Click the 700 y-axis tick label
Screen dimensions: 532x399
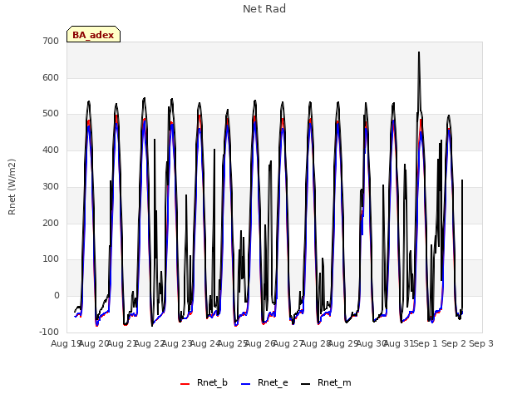click(x=51, y=42)
